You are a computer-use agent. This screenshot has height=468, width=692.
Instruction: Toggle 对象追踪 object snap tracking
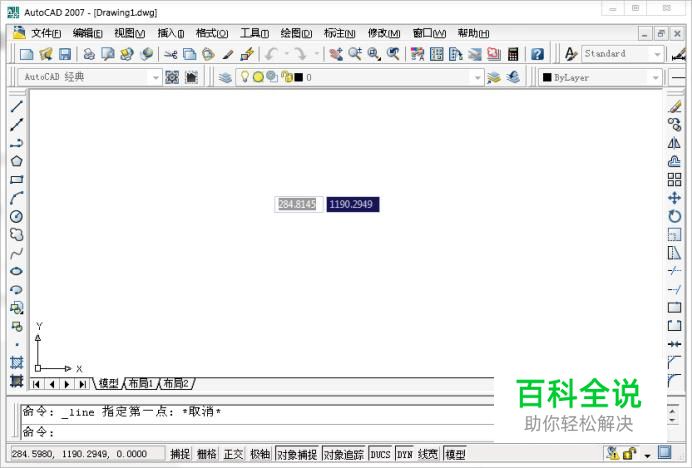tap(344, 454)
